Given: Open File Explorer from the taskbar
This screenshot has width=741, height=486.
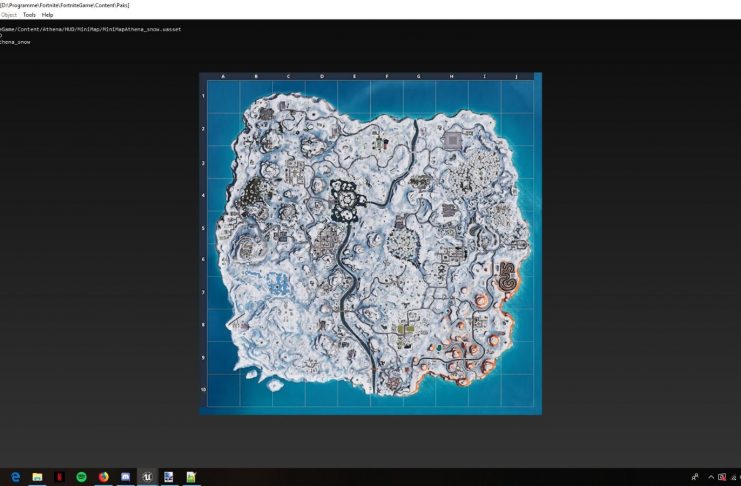Looking at the screenshot, I should pos(37,477).
